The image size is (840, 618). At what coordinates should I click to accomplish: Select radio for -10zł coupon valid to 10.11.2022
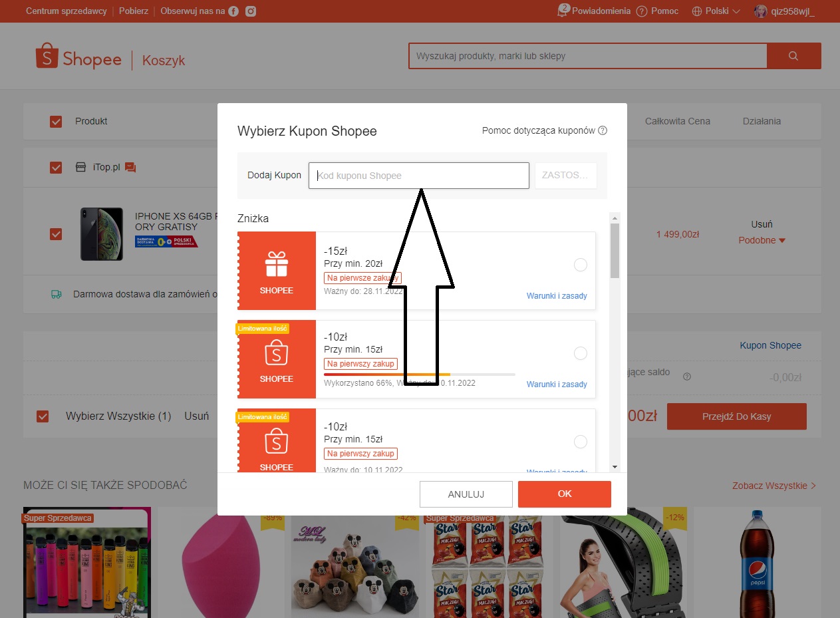(x=581, y=442)
